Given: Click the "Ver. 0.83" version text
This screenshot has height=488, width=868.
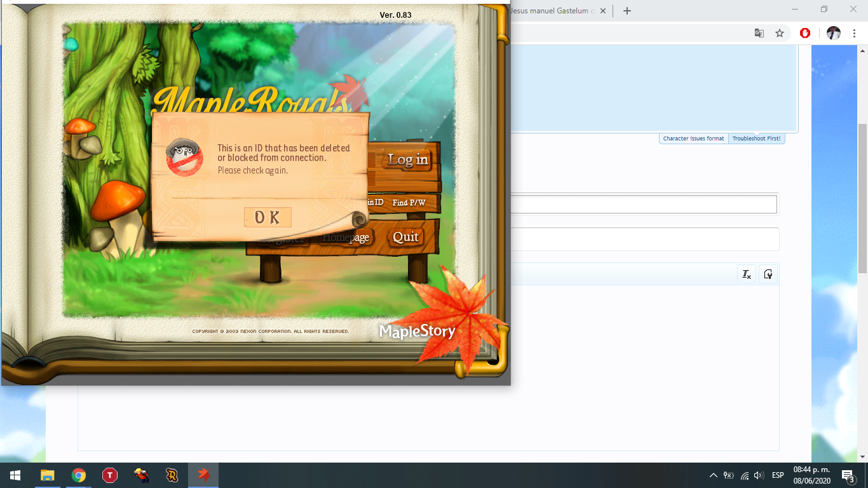Looking at the screenshot, I should [x=395, y=15].
